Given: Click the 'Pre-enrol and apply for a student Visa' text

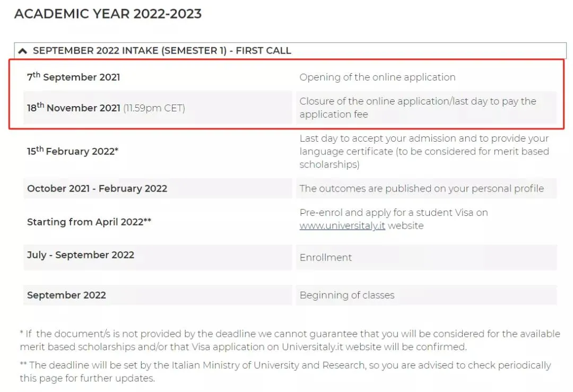Looking at the screenshot, I should [394, 213].
